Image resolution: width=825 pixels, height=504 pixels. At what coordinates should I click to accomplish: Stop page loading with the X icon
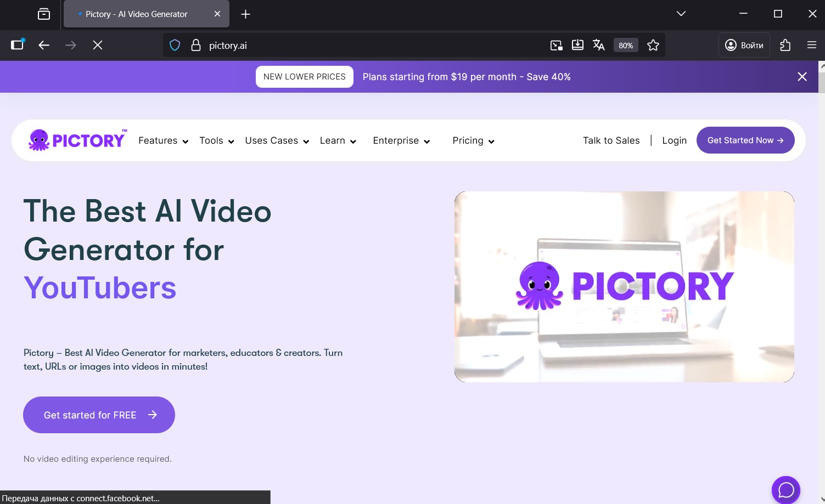(x=98, y=46)
